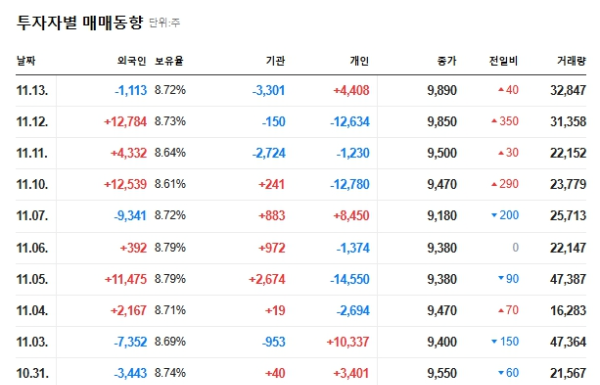Click foreign net value +12,784

tap(125, 122)
